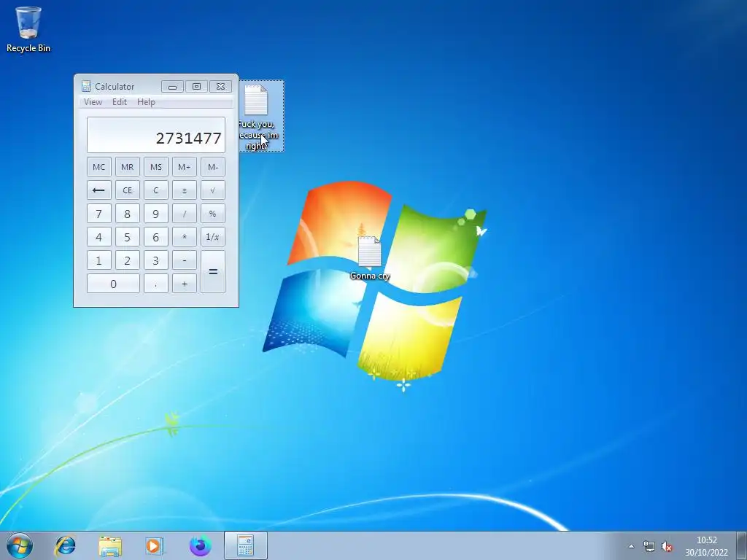
Task: Click the MR memory recall button
Action: pos(127,167)
